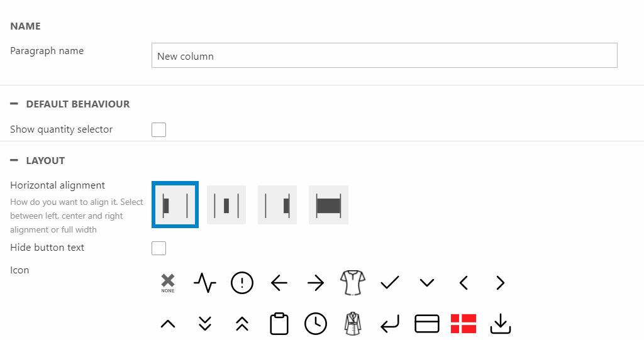The width and height of the screenshot is (644, 340).
Task: Collapse the Layout section
Action: tap(14, 160)
